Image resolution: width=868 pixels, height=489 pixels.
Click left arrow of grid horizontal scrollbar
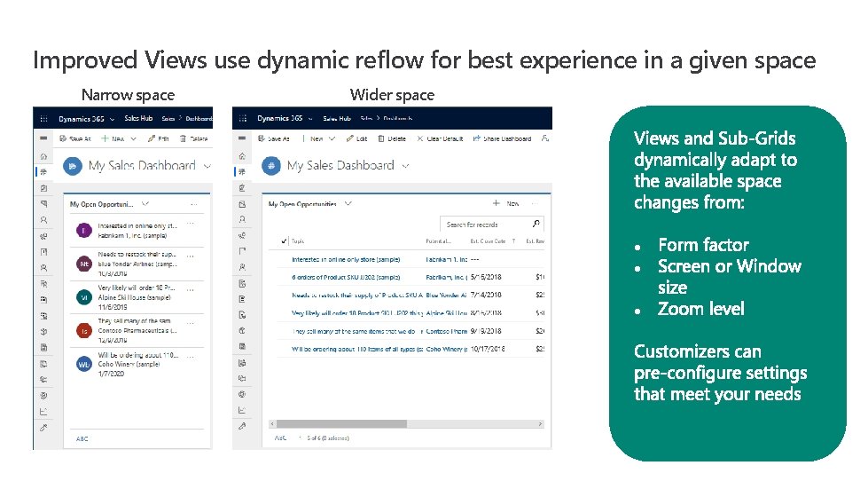(272, 423)
